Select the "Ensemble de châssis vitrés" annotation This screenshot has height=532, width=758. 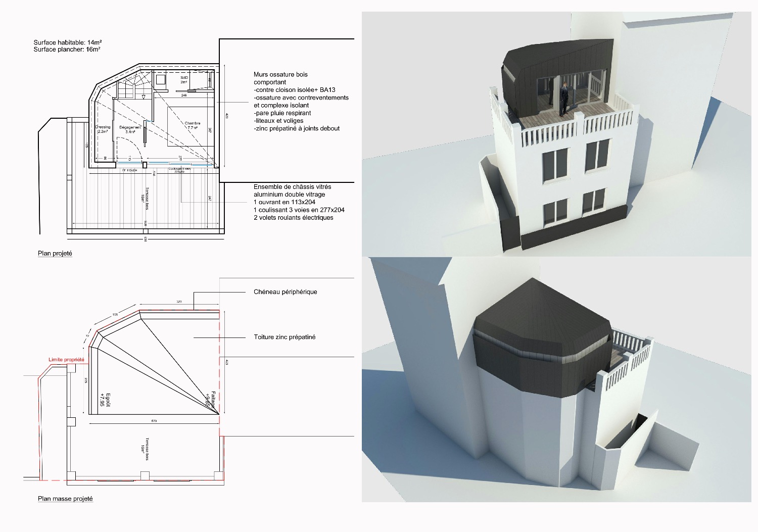[x=292, y=186]
